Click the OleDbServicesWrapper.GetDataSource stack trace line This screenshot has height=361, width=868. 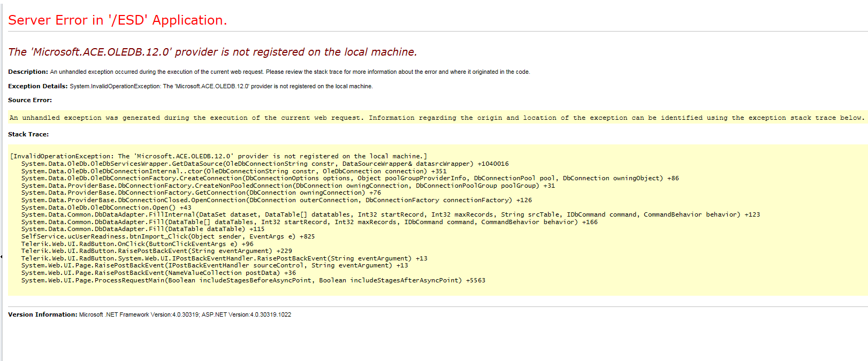tap(265, 164)
